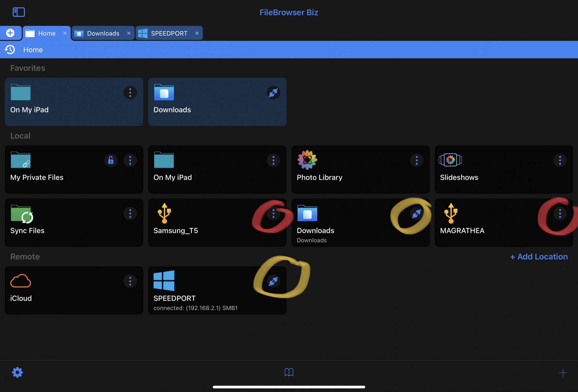
Task: Disconnect the SPEEDPORT connection plug icon
Action: [x=273, y=281]
